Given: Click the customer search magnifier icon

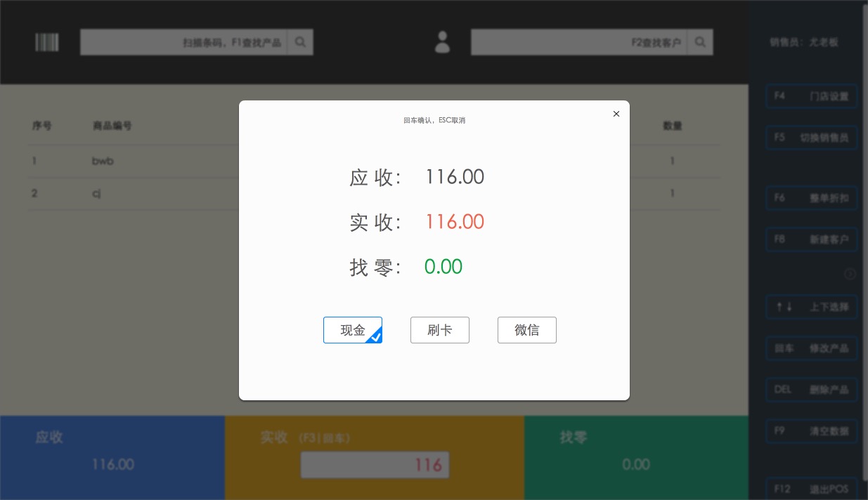Looking at the screenshot, I should coord(700,42).
